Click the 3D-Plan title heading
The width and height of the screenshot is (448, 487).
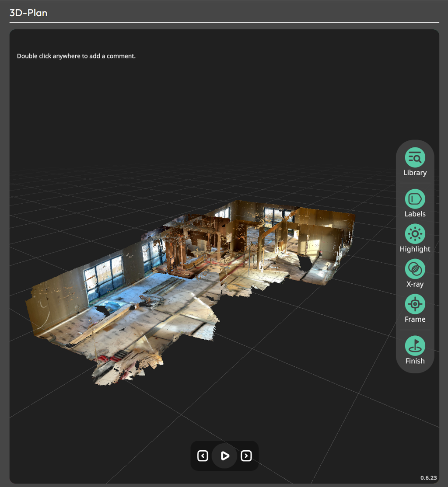[28, 13]
